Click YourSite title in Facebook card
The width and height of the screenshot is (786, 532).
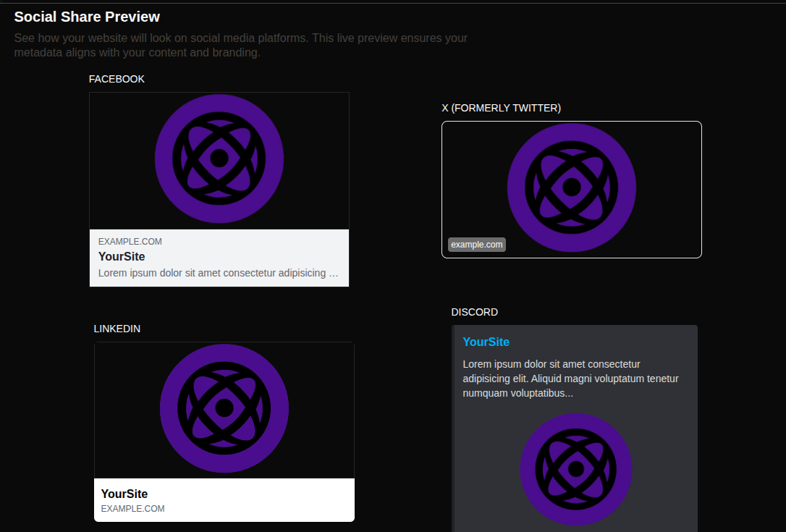tap(122, 257)
